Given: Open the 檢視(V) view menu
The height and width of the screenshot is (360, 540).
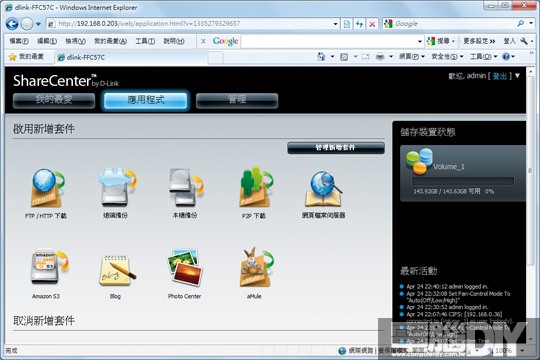Looking at the screenshot, I should click(x=75, y=41).
